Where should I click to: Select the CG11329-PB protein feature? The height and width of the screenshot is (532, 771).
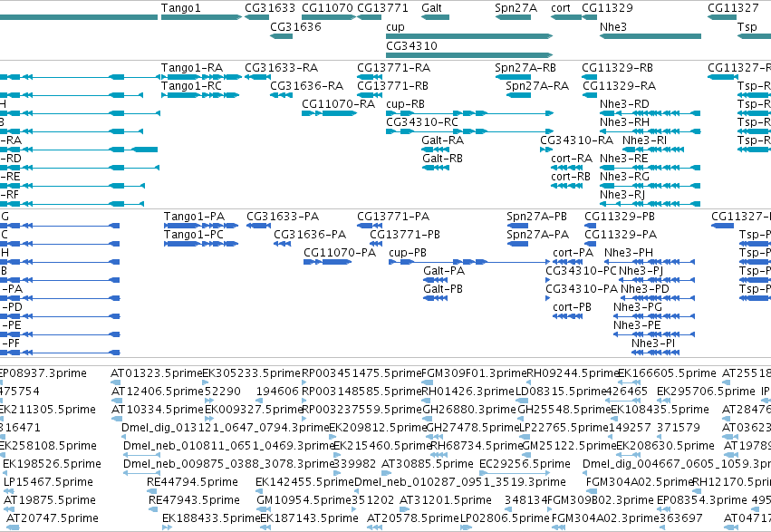tap(590, 226)
